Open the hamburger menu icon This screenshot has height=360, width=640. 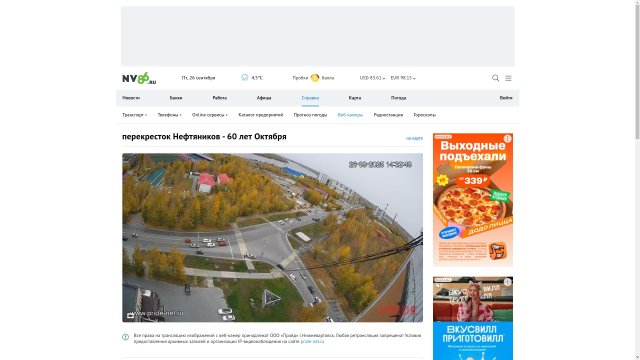[x=508, y=78]
